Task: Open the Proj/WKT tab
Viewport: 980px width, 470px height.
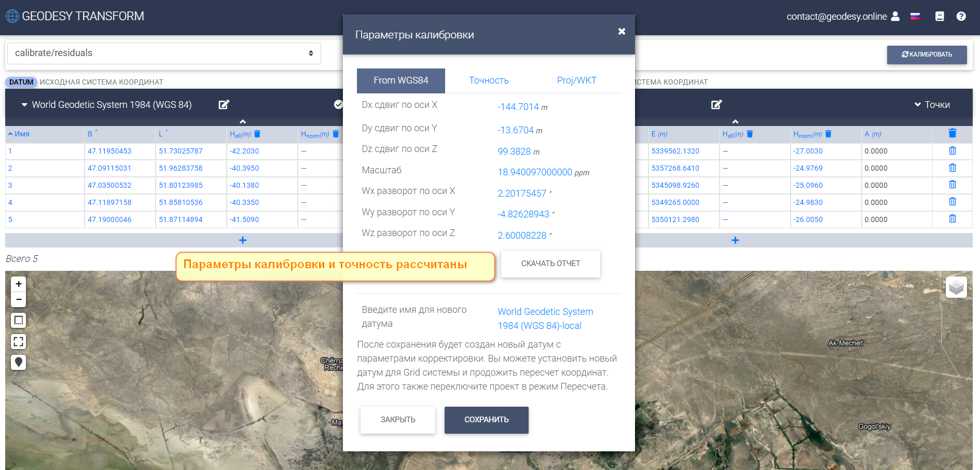Action: click(576, 80)
